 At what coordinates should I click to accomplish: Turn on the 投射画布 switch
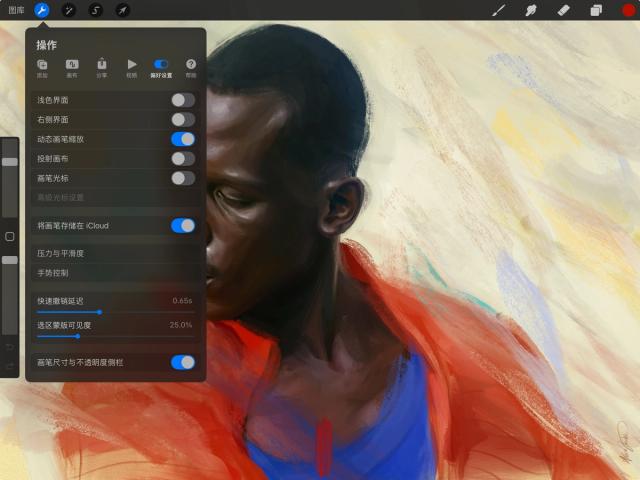point(183,159)
